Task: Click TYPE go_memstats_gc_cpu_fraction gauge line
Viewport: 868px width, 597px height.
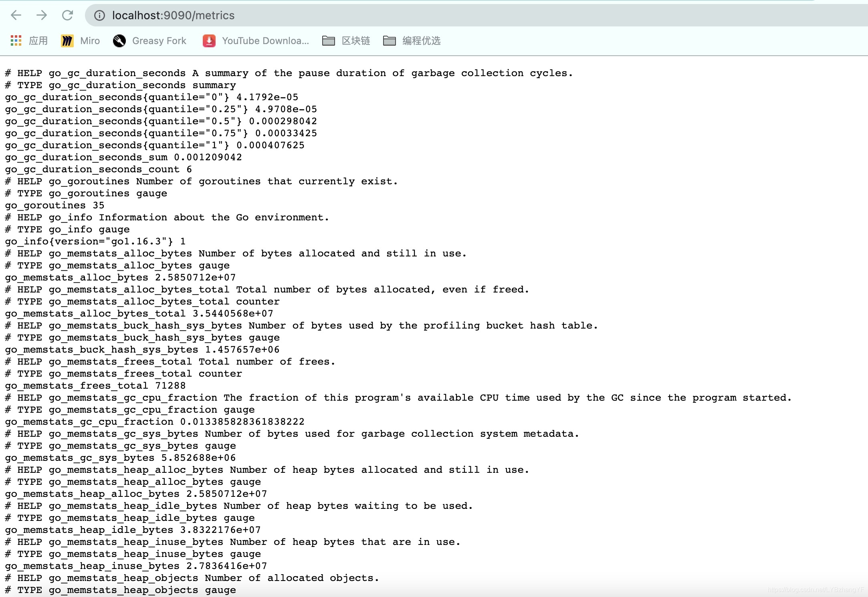Action: coord(130,410)
